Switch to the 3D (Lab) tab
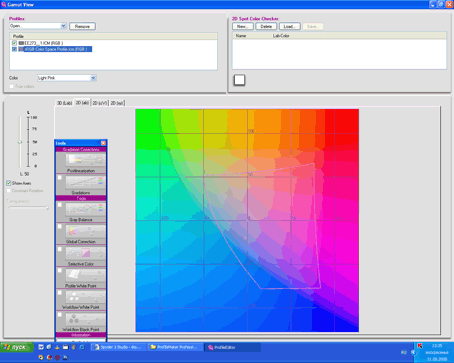The height and width of the screenshot is (363, 454). (x=64, y=103)
